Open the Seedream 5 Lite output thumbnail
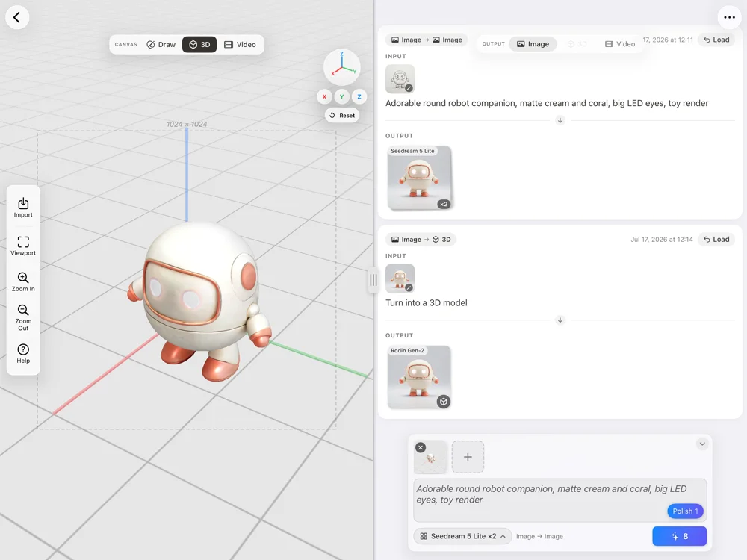Image resolution: width=747 pixels, height=560 pixels. point(419,178)
